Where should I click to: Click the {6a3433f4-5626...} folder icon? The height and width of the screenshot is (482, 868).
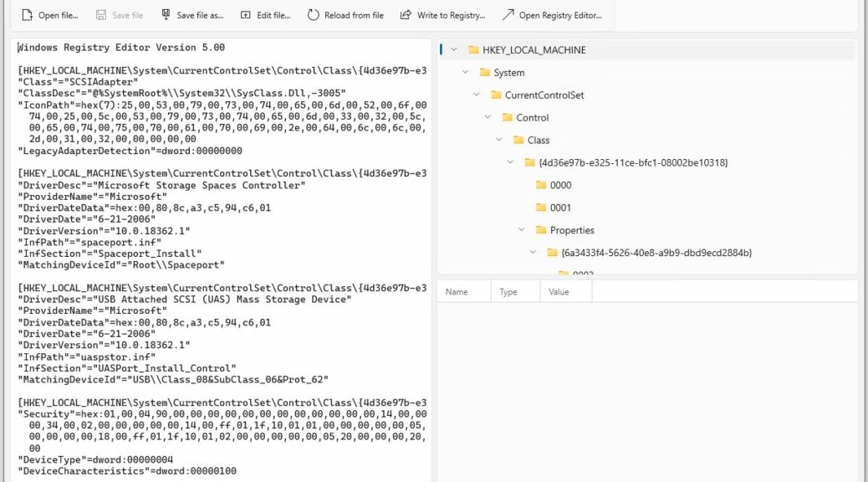552,253
